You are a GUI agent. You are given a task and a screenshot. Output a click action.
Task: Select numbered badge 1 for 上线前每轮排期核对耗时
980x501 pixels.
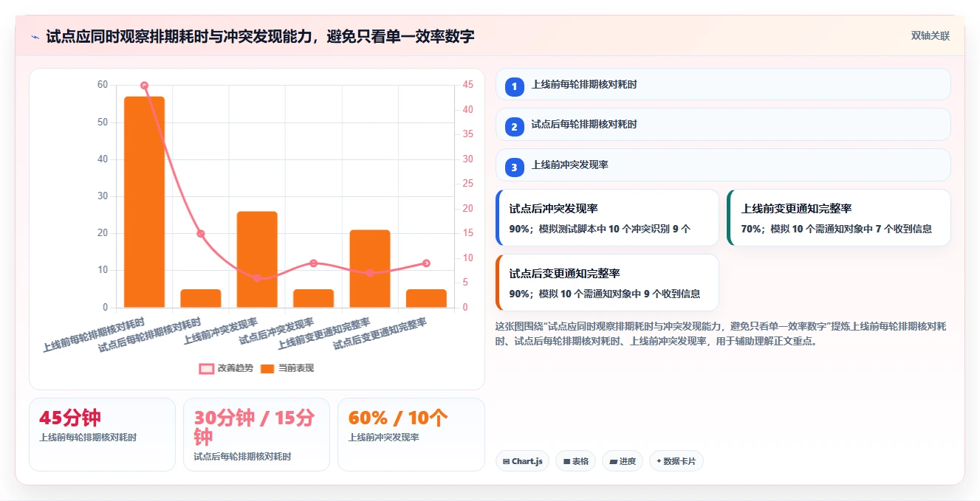tap(515, 86)
